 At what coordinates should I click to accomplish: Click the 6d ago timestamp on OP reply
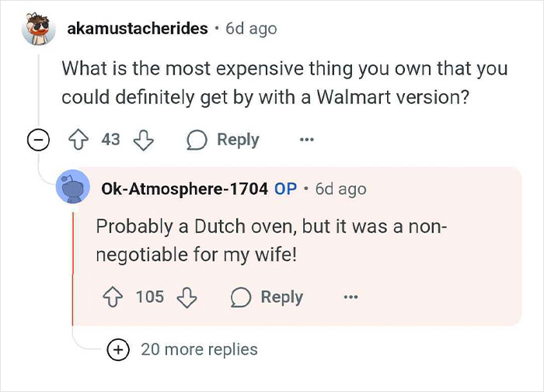point(340,189)
